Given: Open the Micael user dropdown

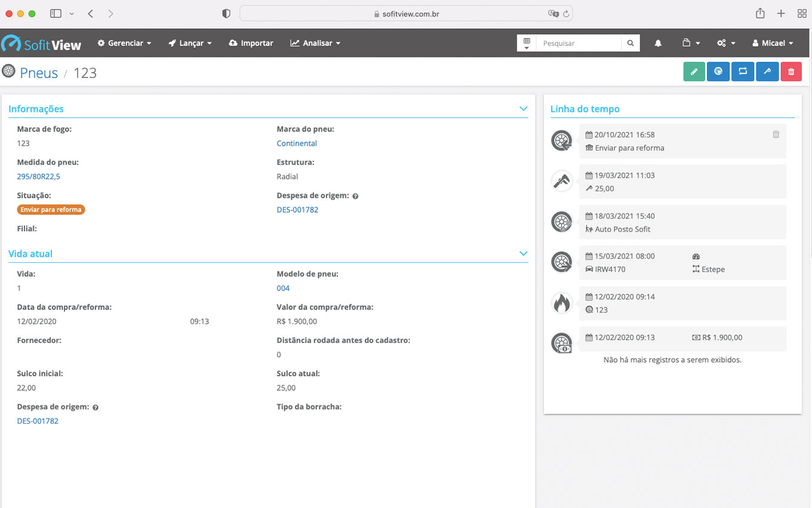Looking at the screenshot, I should click(x=773, y=43).
